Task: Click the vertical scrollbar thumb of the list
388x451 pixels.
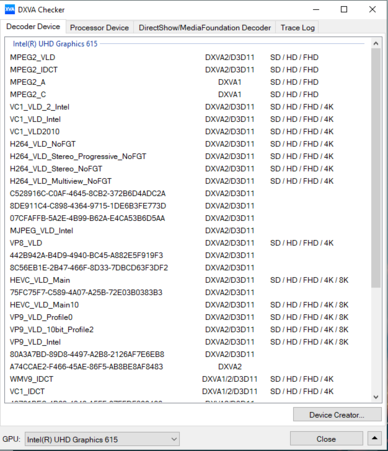Action: coord(376,168)
